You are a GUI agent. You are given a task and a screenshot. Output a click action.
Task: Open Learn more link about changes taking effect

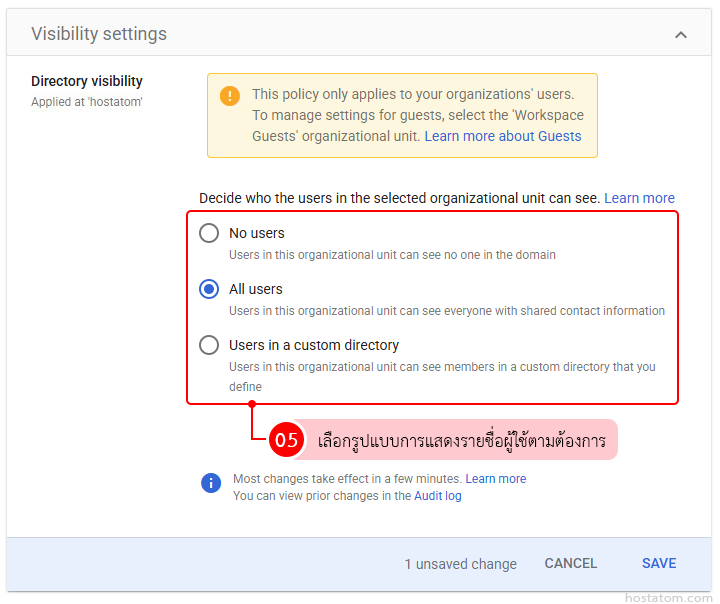(496, 479)
